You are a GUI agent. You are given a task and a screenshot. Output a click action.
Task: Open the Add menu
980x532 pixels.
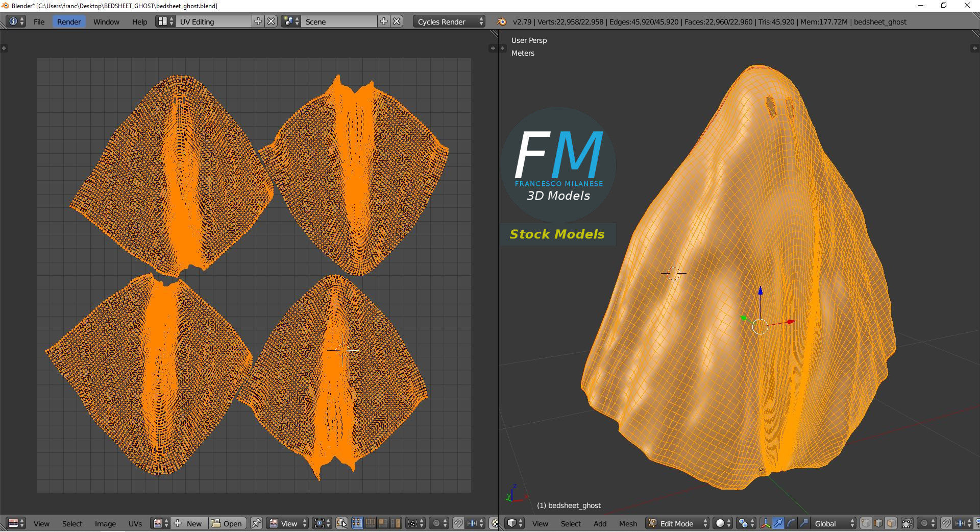(x=600, y=523)
